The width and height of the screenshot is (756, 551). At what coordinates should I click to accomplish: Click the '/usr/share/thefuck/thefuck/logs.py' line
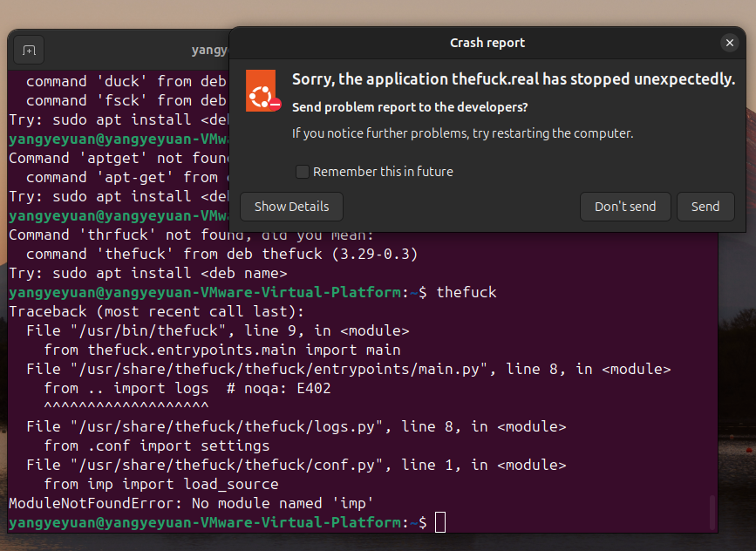[296, 426]
